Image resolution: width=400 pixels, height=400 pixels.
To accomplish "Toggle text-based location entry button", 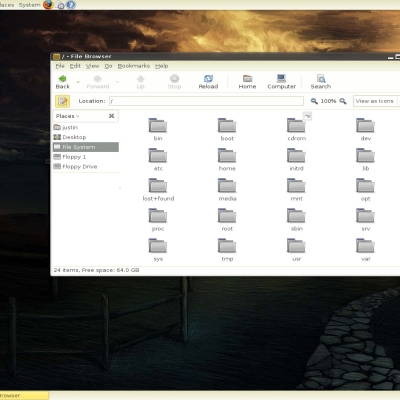I will coord(63,101).
